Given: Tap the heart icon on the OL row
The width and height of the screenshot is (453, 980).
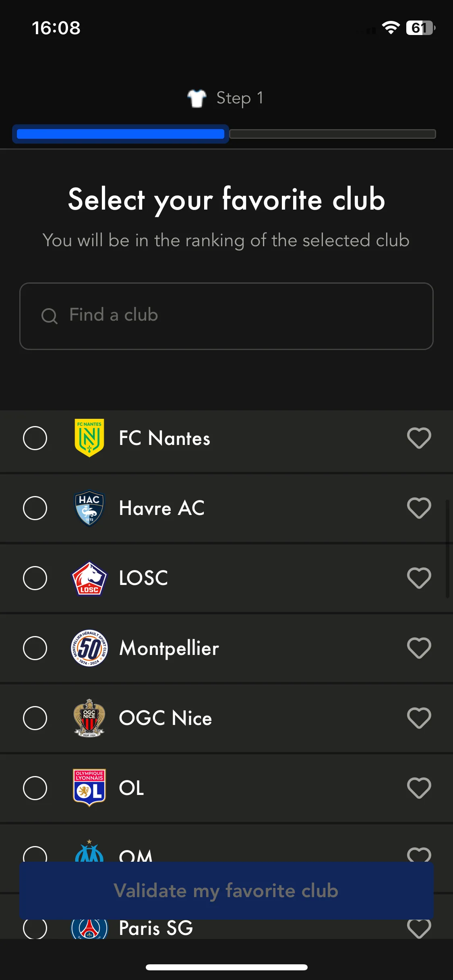Looking at the screenshot, I should click(419, 788).
